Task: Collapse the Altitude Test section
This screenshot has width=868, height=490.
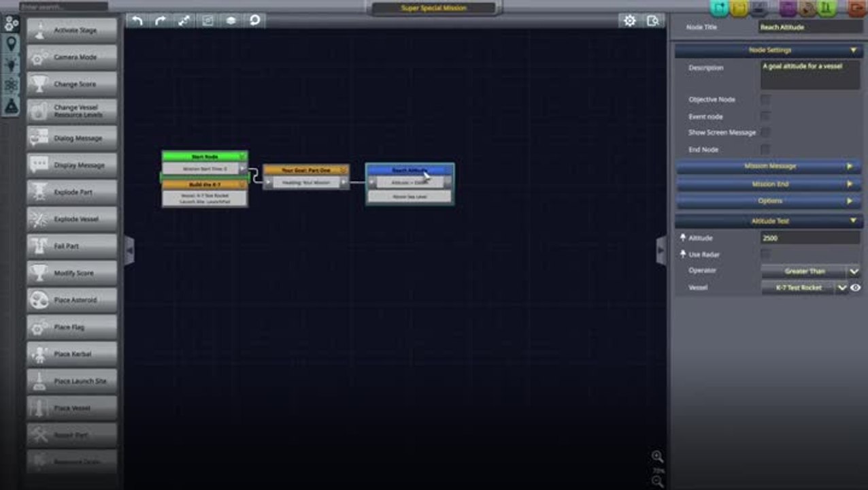Action: 769,221
